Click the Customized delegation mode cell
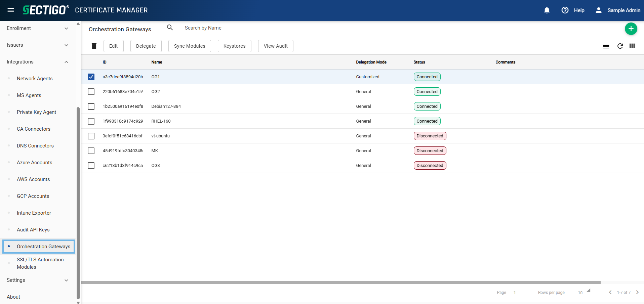Image resolution: width=644 pixels, height=304 pixels. pos(367,77)
